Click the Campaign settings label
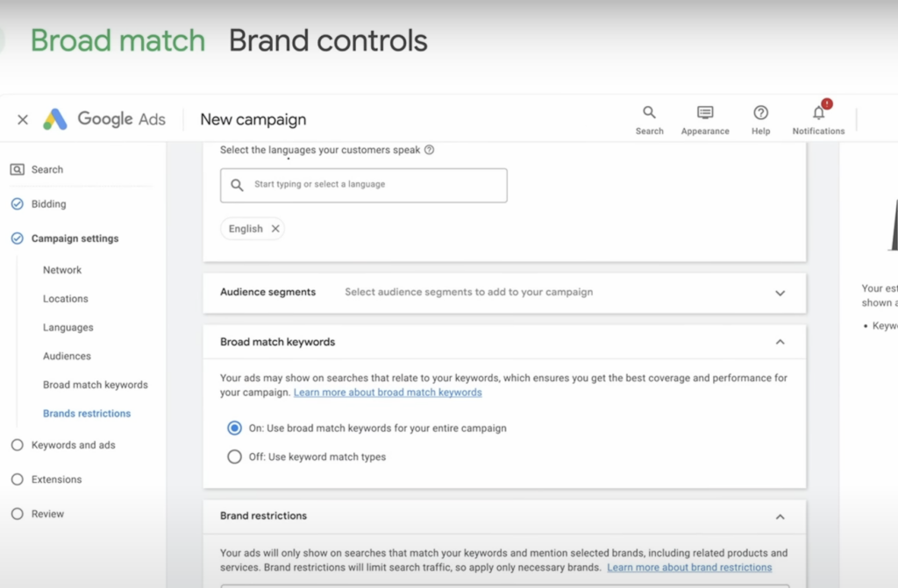 coord(75,238)
